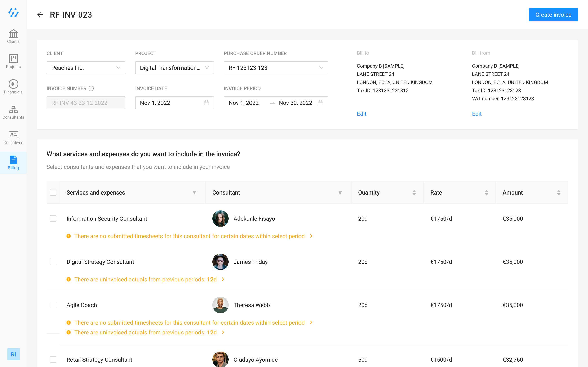This screenshot has width=588, height=367.
Task: Open the Financials euro icon
Action: (x=13, y=84)
